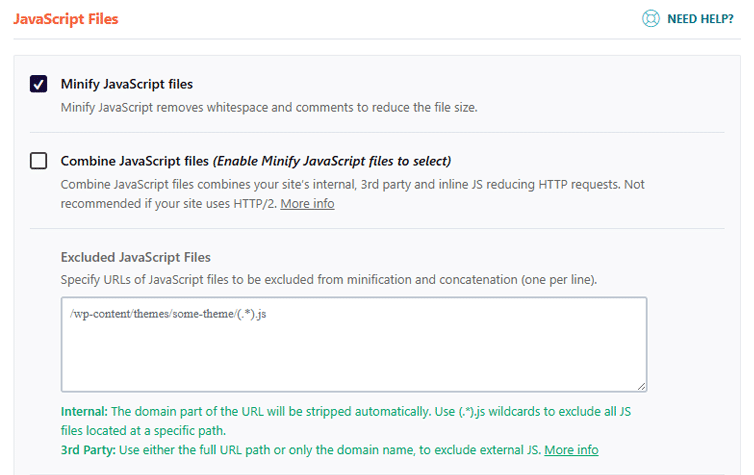Click the italic Enable Minify note
Image resolution: width=754 pixels, height=475 pixels.
[332, 161]
